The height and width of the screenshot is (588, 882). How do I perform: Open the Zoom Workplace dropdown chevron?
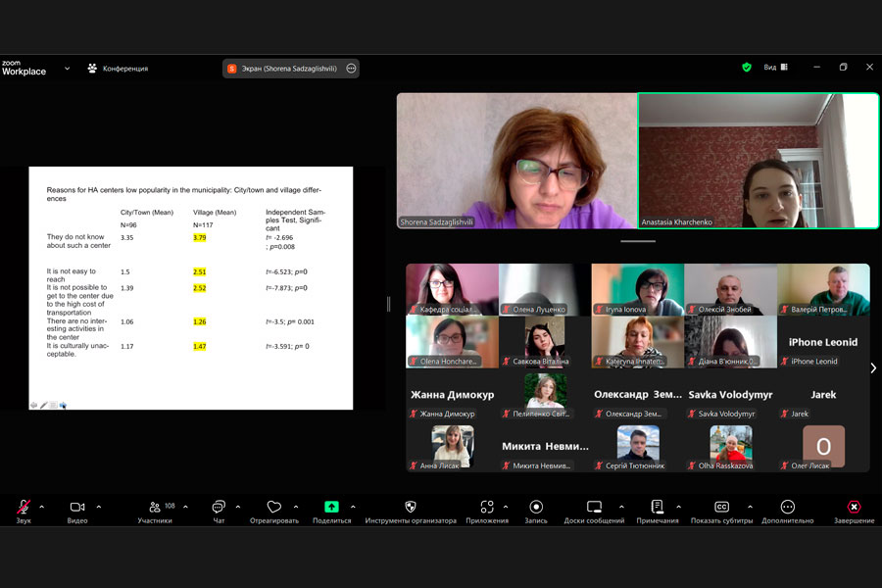click(67, 69)
